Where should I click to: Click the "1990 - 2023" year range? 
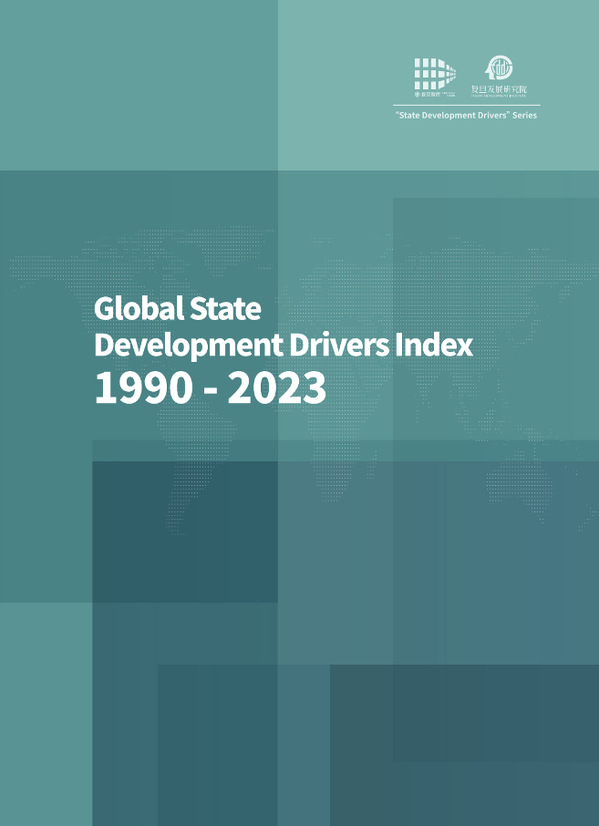(x=210, y=389)
